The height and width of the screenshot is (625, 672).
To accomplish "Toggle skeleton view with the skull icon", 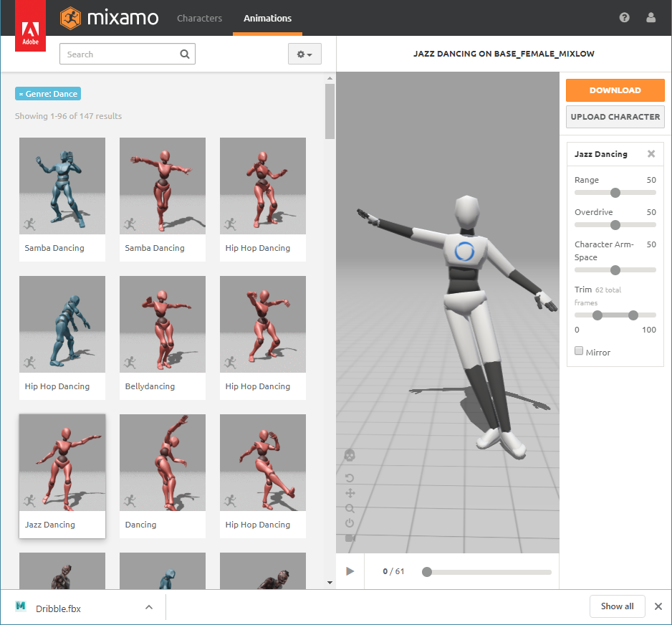I will coord(350,455).
